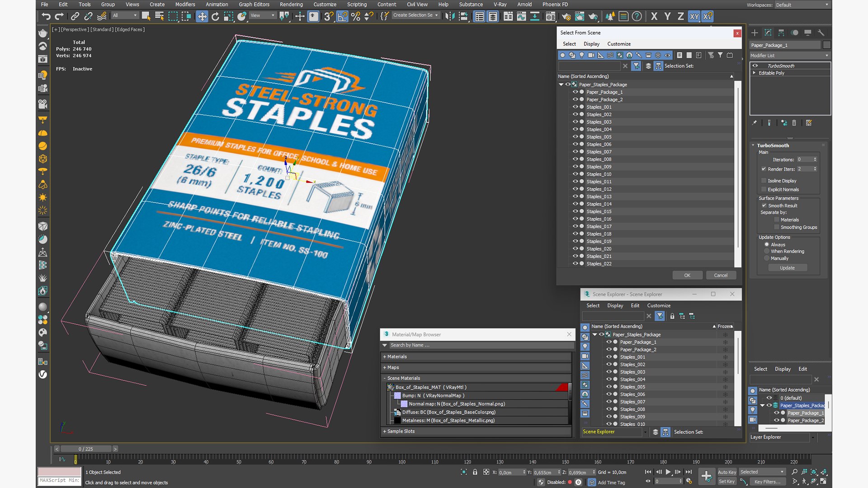
Task: Click Cancel in Select From Scene
Action: coord(721,275)
